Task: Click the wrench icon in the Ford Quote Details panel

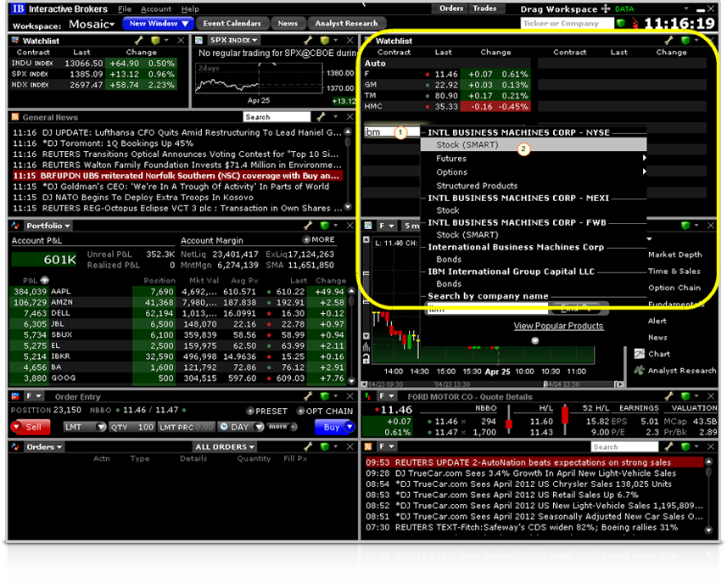Action: (670, 396)
